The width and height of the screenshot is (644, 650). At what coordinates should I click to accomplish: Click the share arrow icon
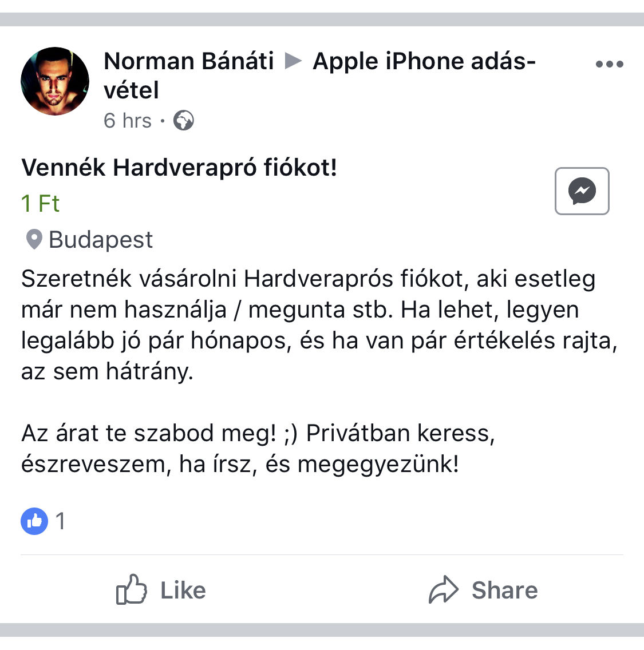coord(443,589)
